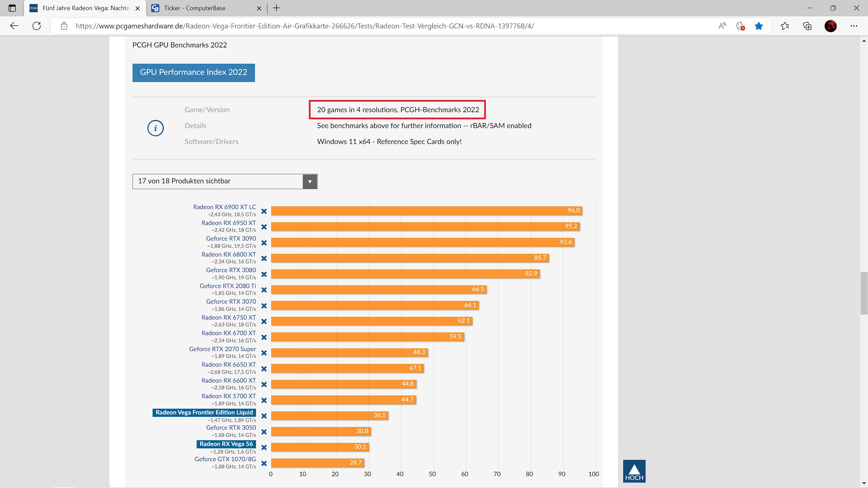
Task: Switch to the Ticker - ComputerBase tab
Action: [195, 8]
